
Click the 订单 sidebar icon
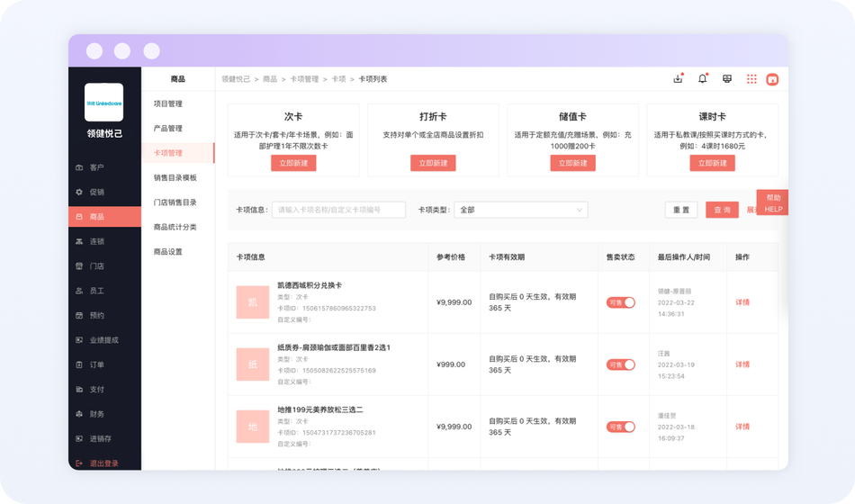(79, 364)
